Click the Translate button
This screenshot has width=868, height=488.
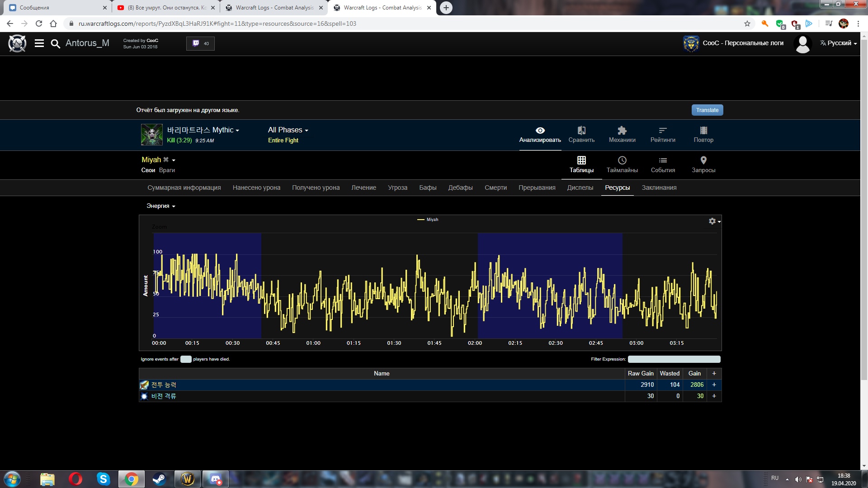[707, 110]
